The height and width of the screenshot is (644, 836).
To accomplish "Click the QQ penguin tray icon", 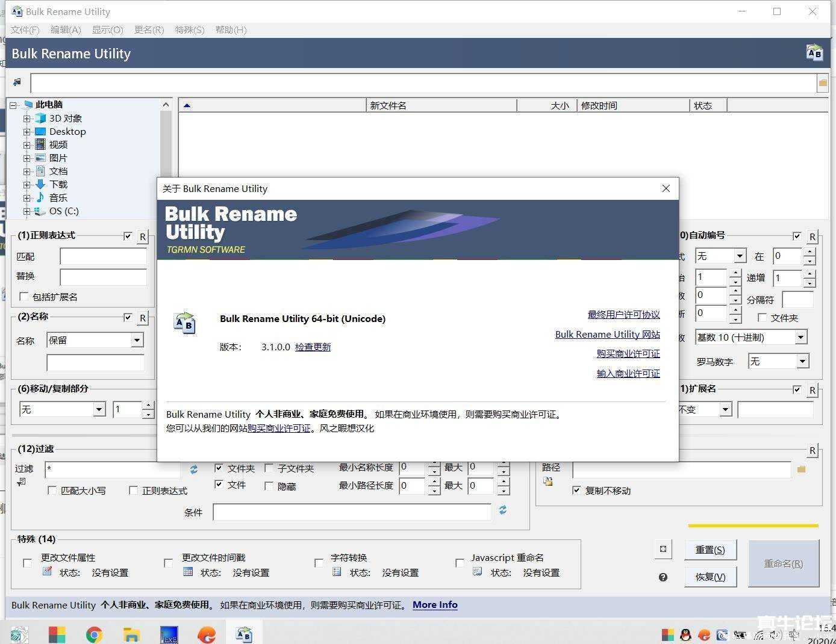I will [685, 634].
